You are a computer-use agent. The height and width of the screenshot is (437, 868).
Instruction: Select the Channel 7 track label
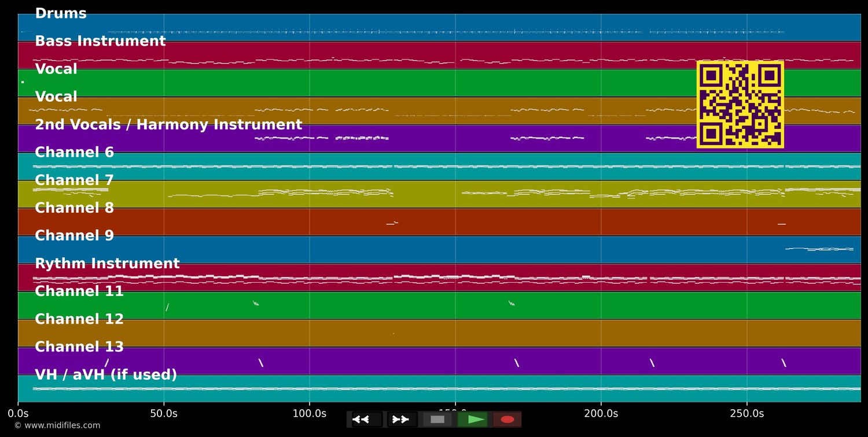[75, 180]
